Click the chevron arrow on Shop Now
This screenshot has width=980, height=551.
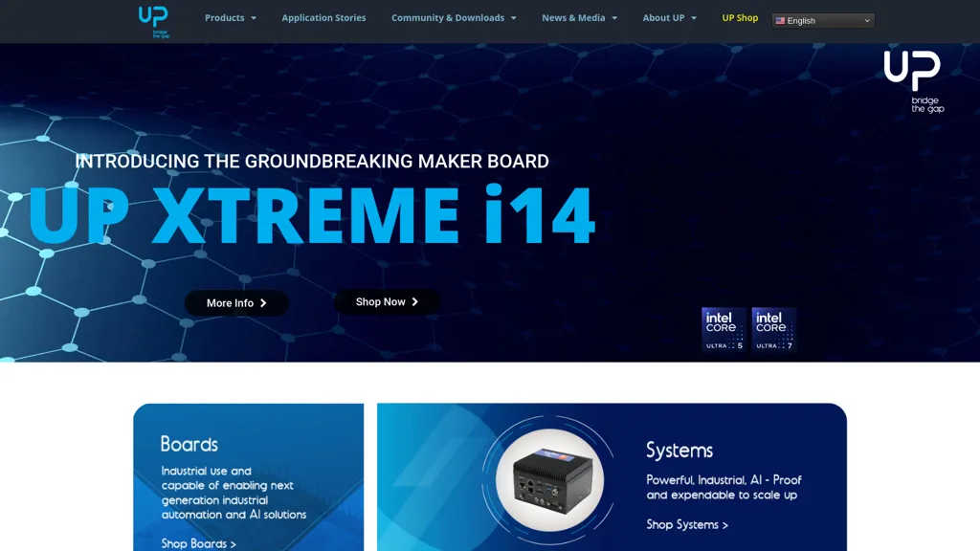(414, 302)
